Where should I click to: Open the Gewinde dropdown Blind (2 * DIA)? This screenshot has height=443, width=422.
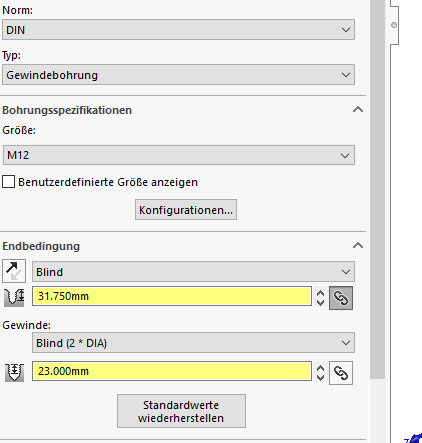193,343
